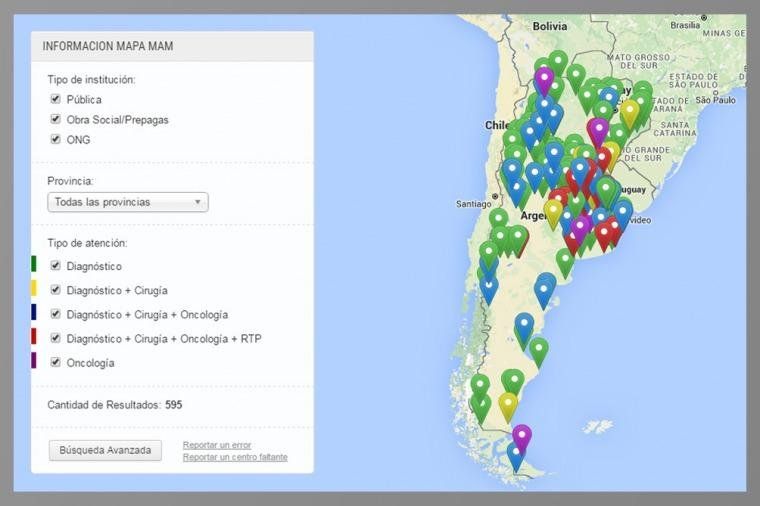Click the green marker on the Uruguay label
Screen dimensions: 760x506
[x=606, y=188]
